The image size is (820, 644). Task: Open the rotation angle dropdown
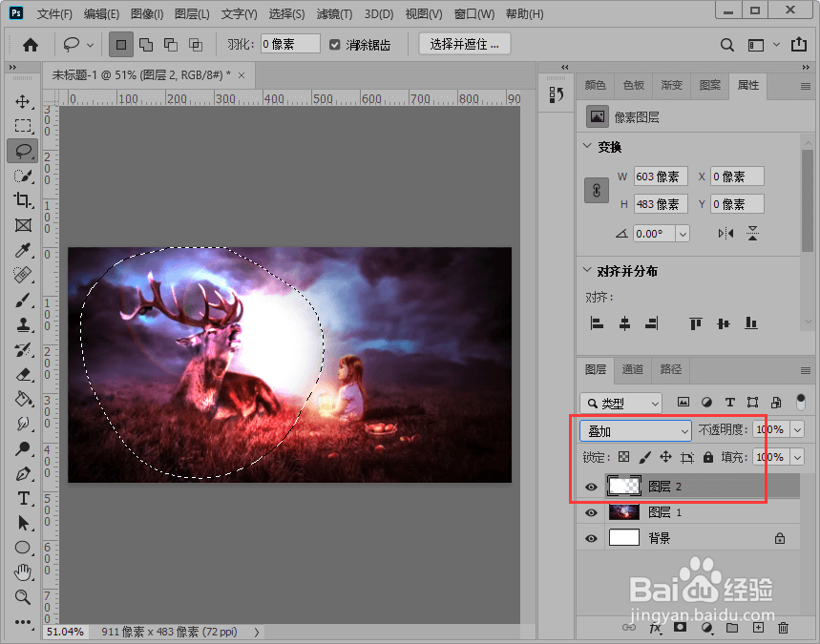click(x=683, y=234)
